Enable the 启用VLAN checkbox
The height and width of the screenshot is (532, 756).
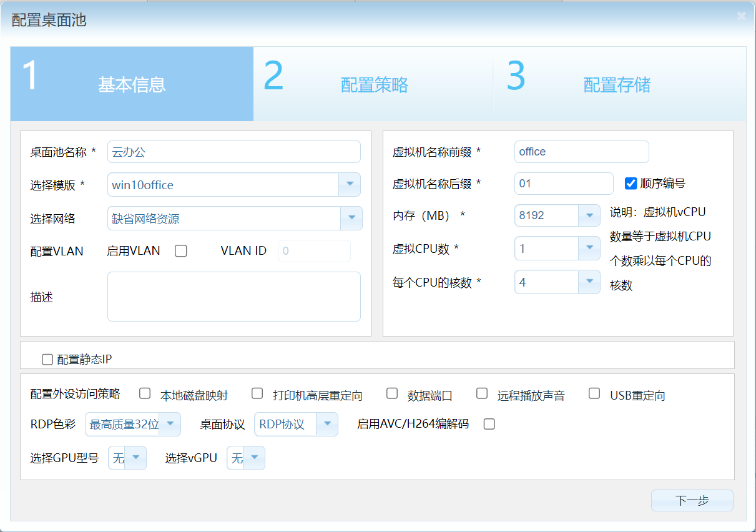(181, 250)
